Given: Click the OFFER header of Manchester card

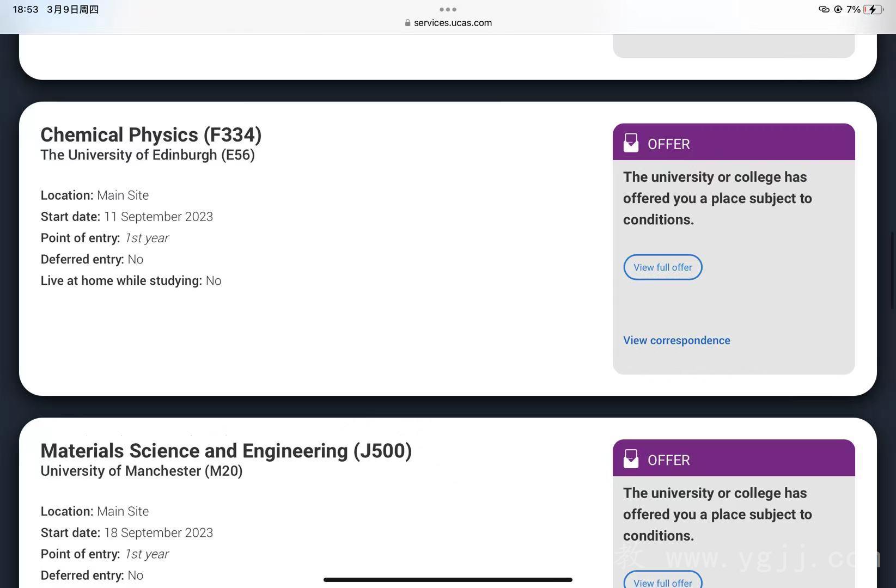Looking at the screenshot, I should 734,458.
